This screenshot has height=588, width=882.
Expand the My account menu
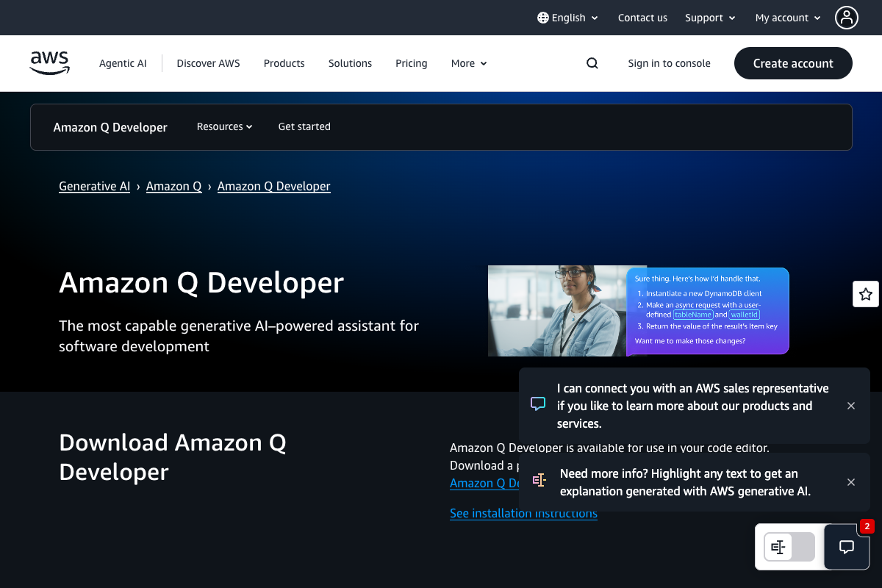(x=788, y=18)
